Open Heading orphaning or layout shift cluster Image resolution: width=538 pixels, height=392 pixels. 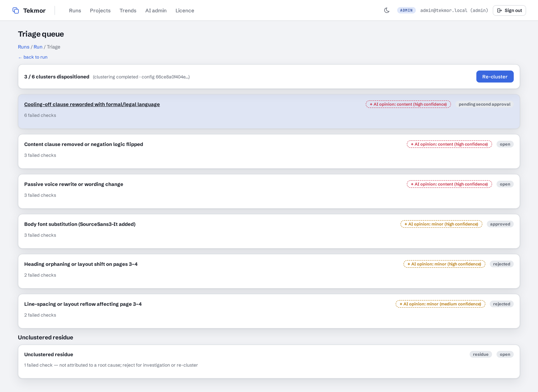[x=81, y=264]
